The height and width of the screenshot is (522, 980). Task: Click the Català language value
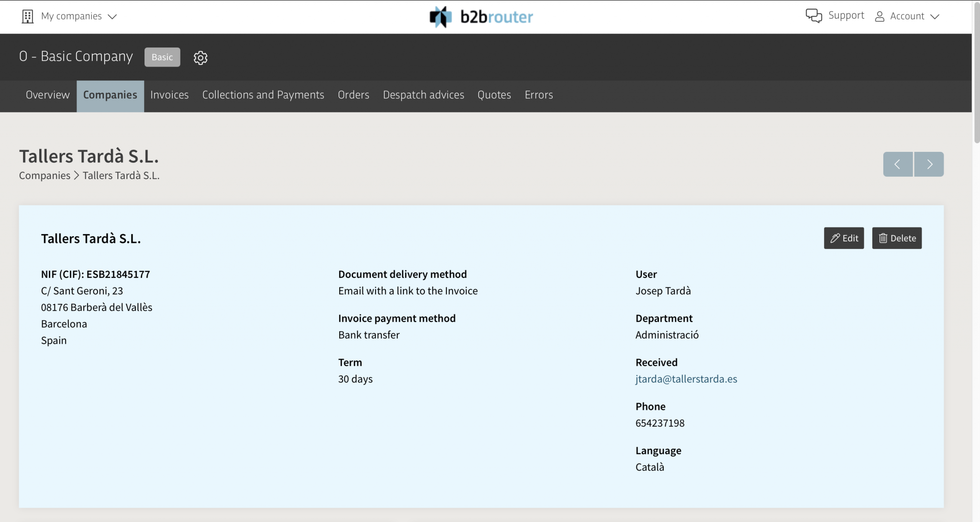click(650, 467)
